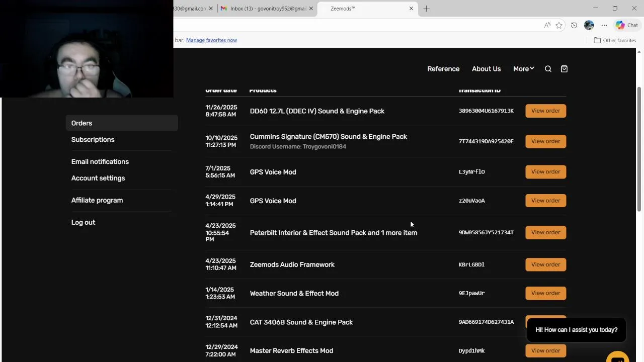This screenshot has width=644, height=362.
Task: Click 'Peterbilt Interior & Effect Sound Pack and 1 more item'
Action: coord(334,233)
